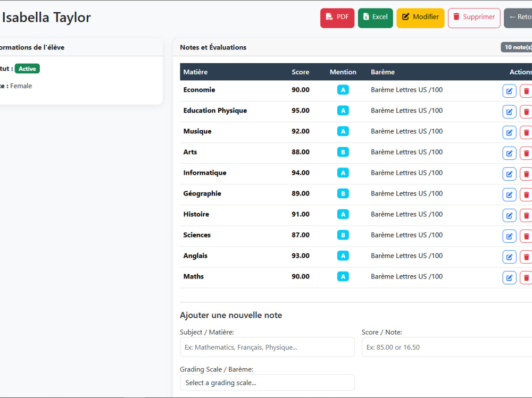The height and width of the screenshot is (398, 532).
Task: Edit the Maths grade
Action: 509,278
